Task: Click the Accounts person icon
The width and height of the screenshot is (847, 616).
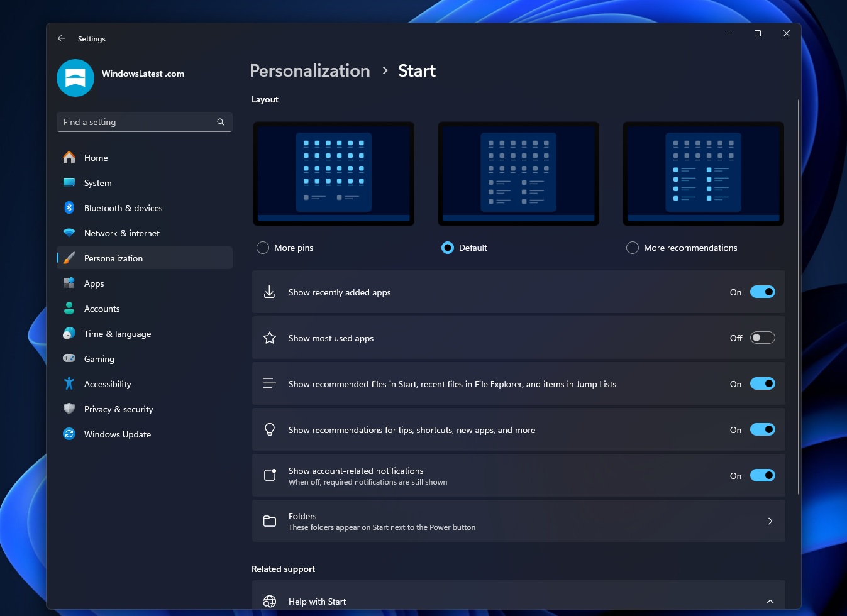Action: point(69,309)
